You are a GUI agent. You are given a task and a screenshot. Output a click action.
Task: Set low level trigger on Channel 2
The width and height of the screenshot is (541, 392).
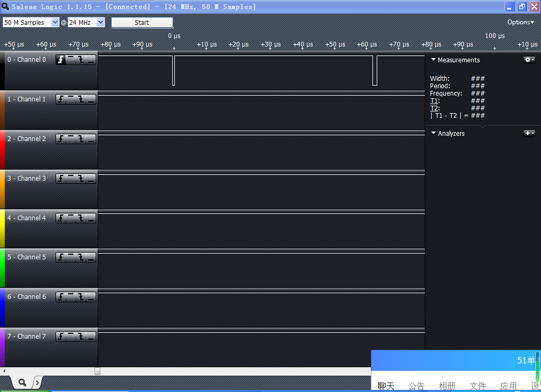(91, 139)
